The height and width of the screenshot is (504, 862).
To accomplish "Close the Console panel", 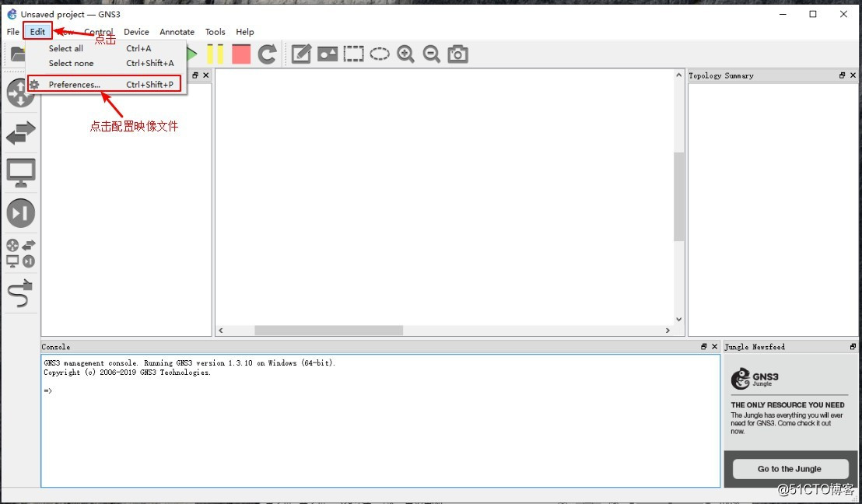I will coord(715,347).
